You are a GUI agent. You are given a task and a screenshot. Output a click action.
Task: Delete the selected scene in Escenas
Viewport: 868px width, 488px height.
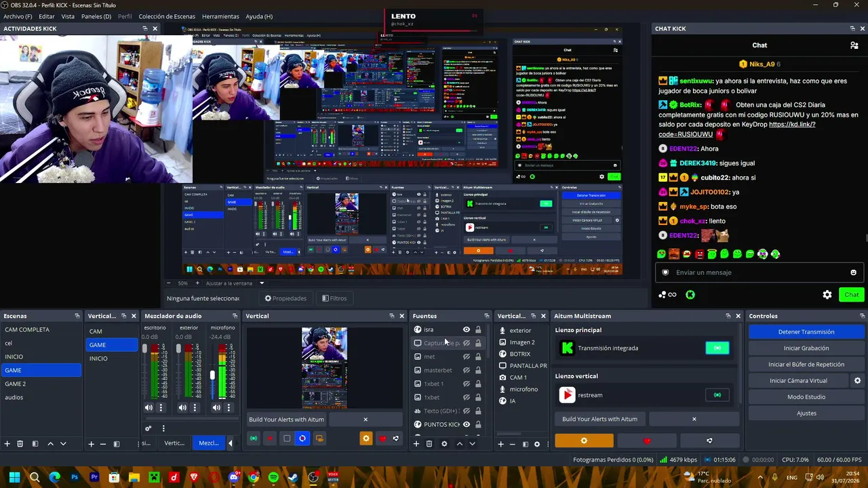coord(20,444)
